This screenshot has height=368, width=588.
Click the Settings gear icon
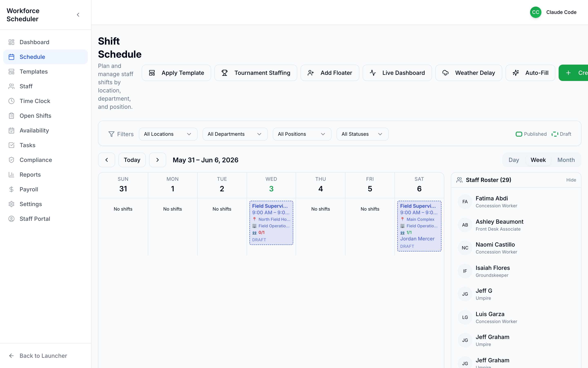pyautogui.click(x=11, y=204)
